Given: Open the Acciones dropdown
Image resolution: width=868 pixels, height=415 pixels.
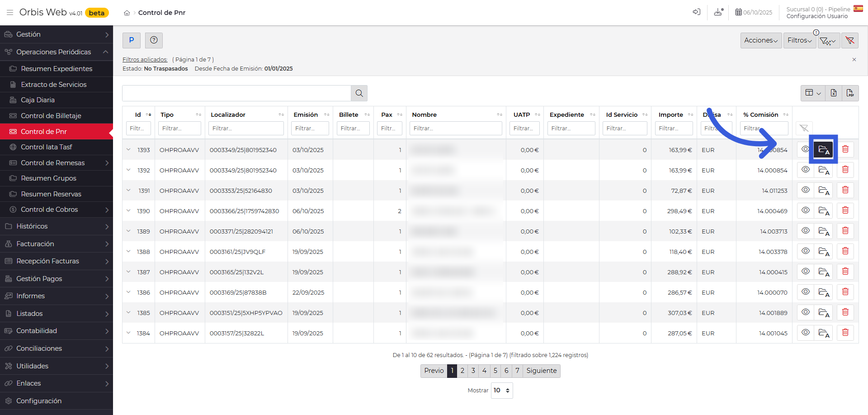Looking at the screenshot, I should (760, 41).
